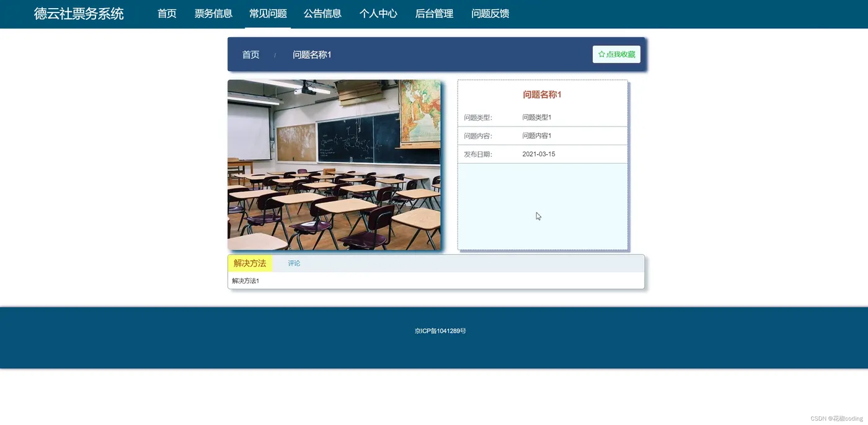The height and width of the screenshot is (425, 868).
Task: Go to 票务信息 in the top navigation
Action: tap(213, 14)
